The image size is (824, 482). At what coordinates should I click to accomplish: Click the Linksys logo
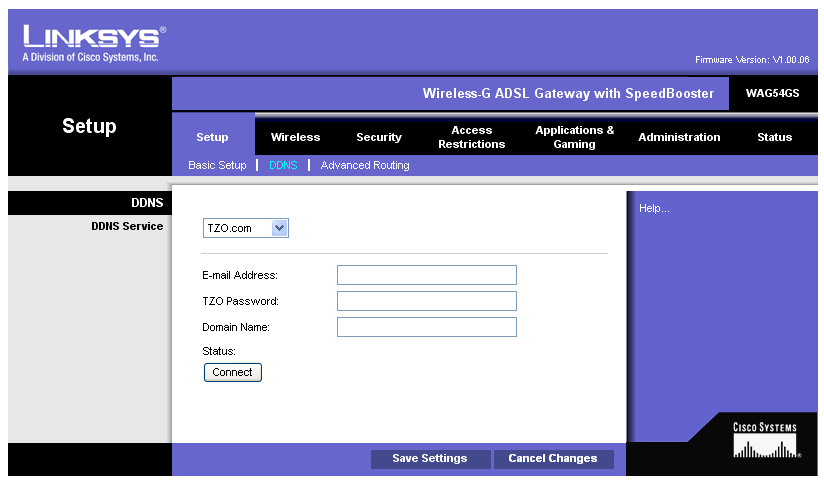(94, 44)
